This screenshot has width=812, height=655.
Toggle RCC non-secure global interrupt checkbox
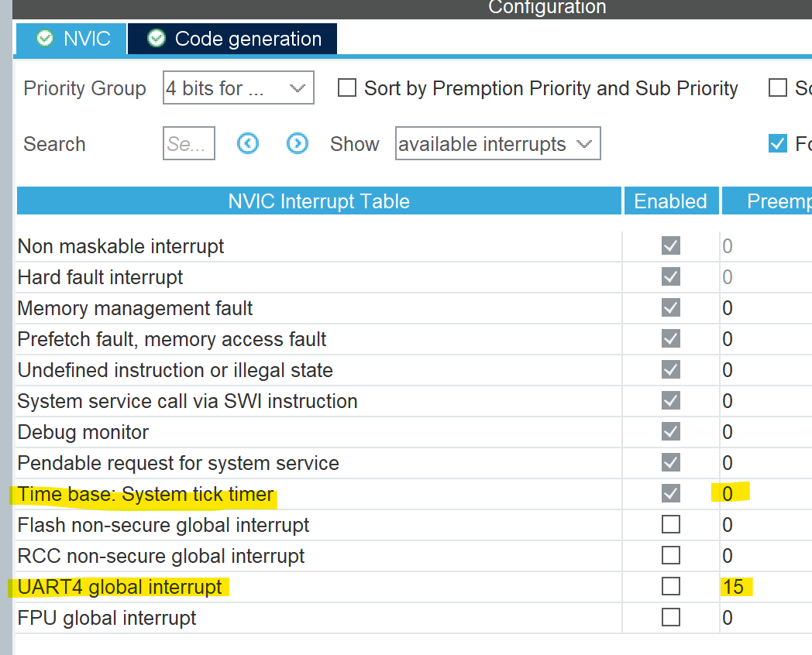pyautogui.click(x=671, y=556)
